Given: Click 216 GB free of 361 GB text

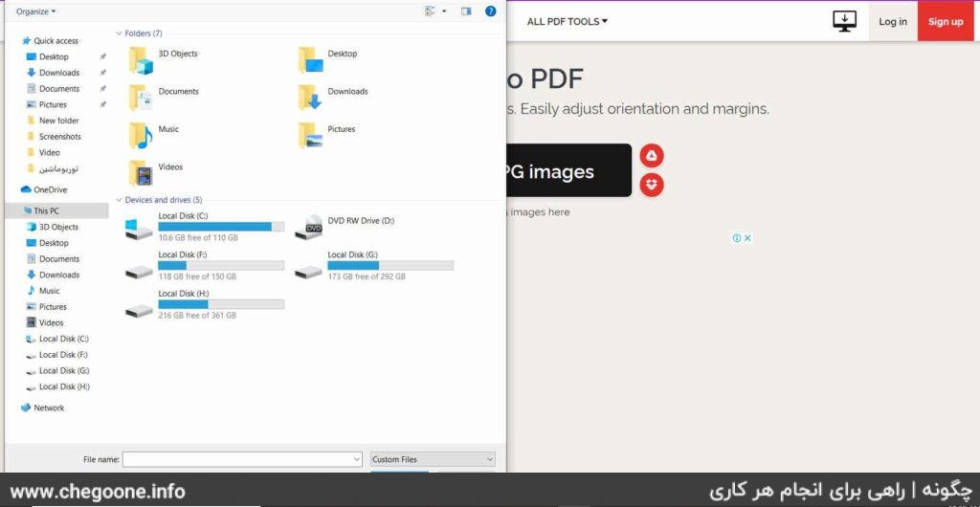Looking at the screenshot, I should click(197, 316).
